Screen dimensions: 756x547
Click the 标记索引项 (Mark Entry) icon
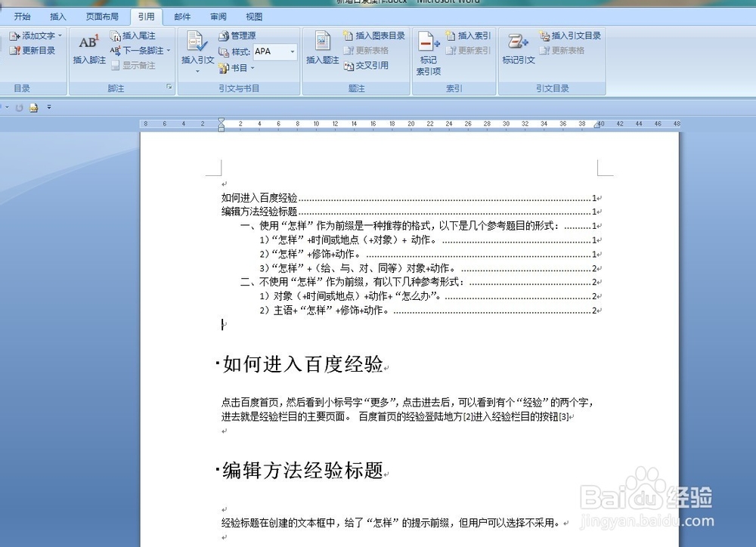[x=429, y=53]
